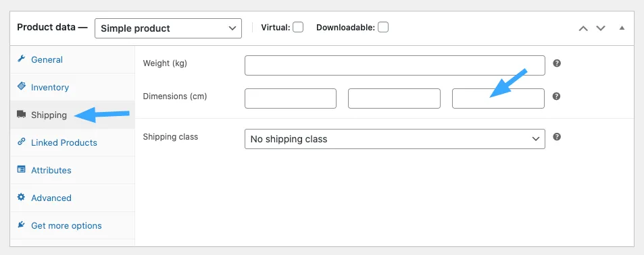Show help tooltip for Weight field

(557, 63)
